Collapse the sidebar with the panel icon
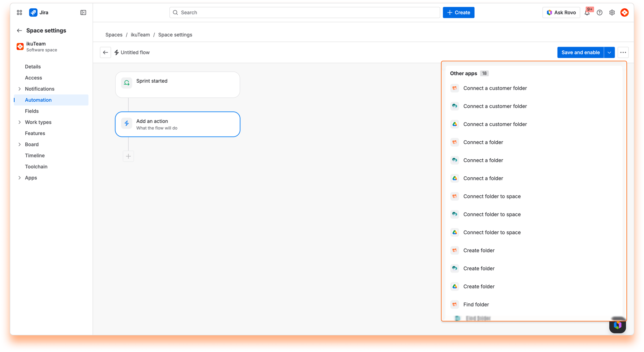Viewport: 644px width, 352px height. click(83, 12)
